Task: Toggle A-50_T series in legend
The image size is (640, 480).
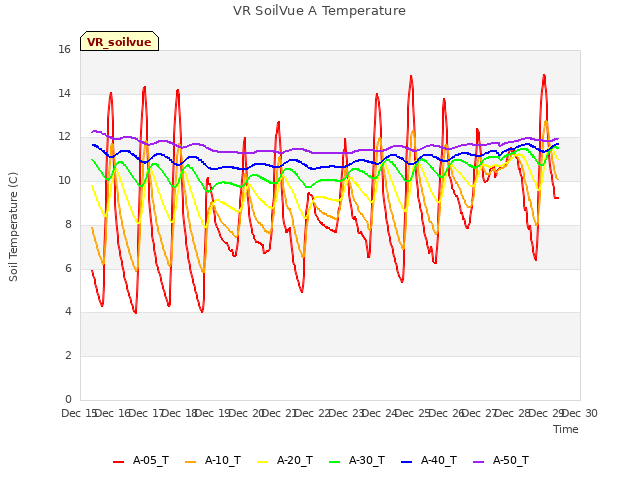Action: [501, 460]
